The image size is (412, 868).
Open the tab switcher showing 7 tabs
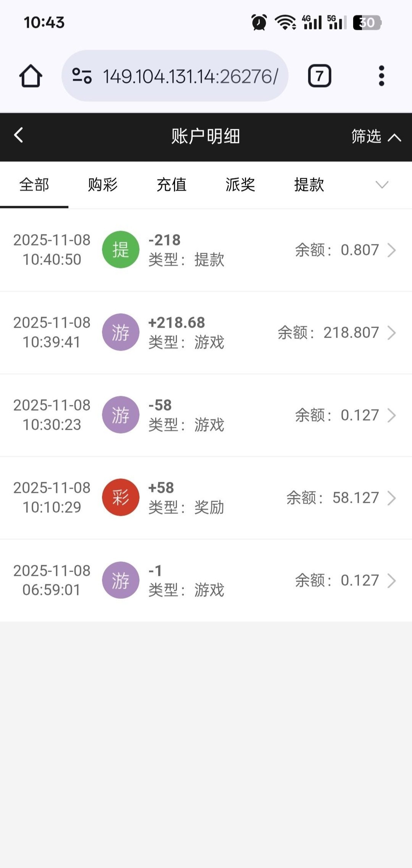pyautogui.click(x=320, y=76)
